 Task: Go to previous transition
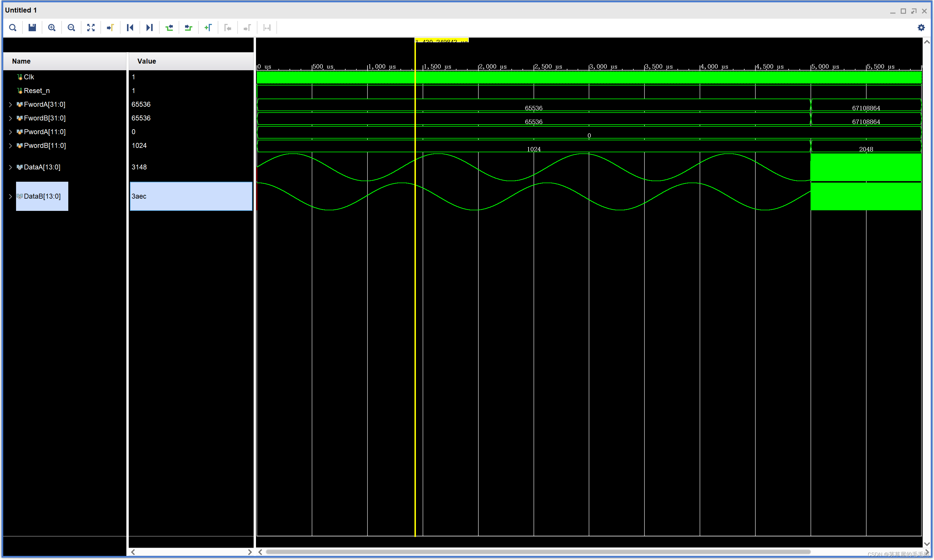coord(169,27)
